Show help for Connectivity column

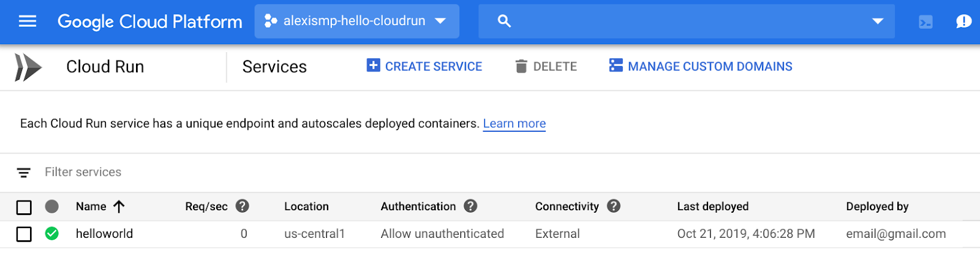(x=614, y=206)
